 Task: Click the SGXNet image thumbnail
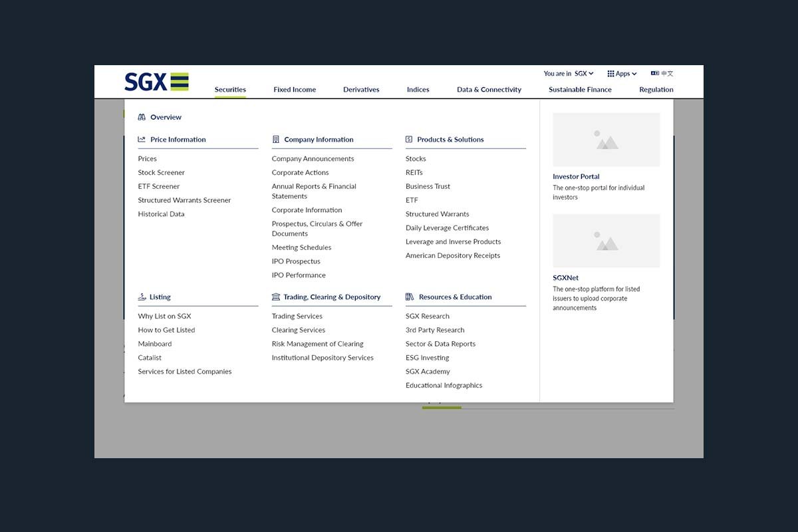coord(606,241)
